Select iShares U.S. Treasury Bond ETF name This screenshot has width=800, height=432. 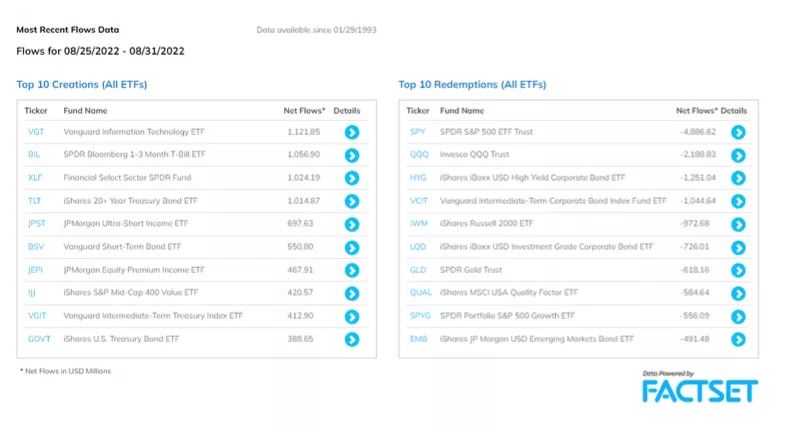[121, 339]
